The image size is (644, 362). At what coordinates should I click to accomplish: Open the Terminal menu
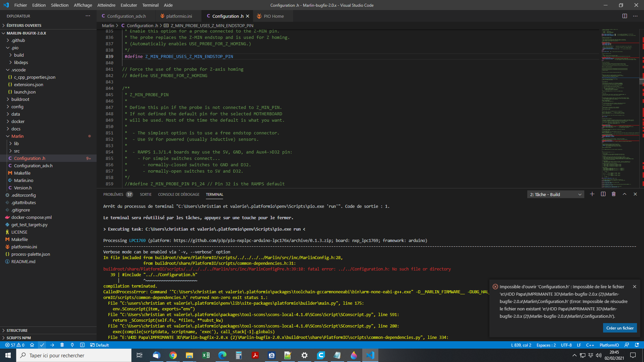point(150,5)
